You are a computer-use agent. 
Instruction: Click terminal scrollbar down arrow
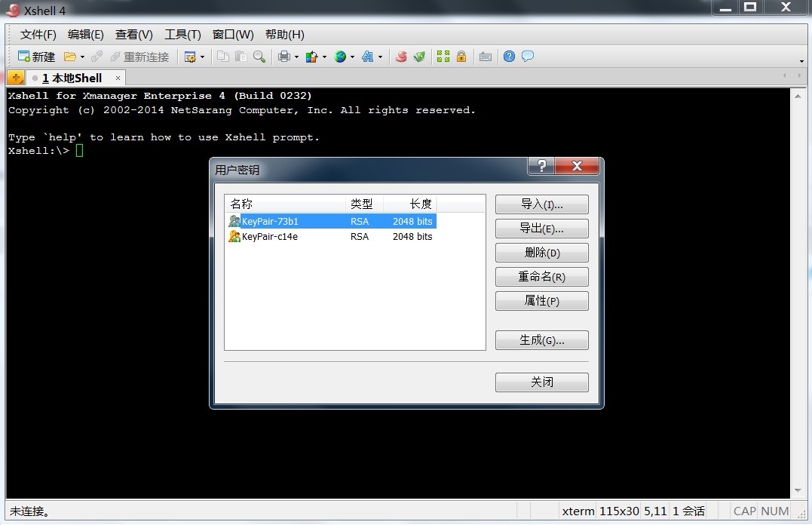click(x=798, y=491)
